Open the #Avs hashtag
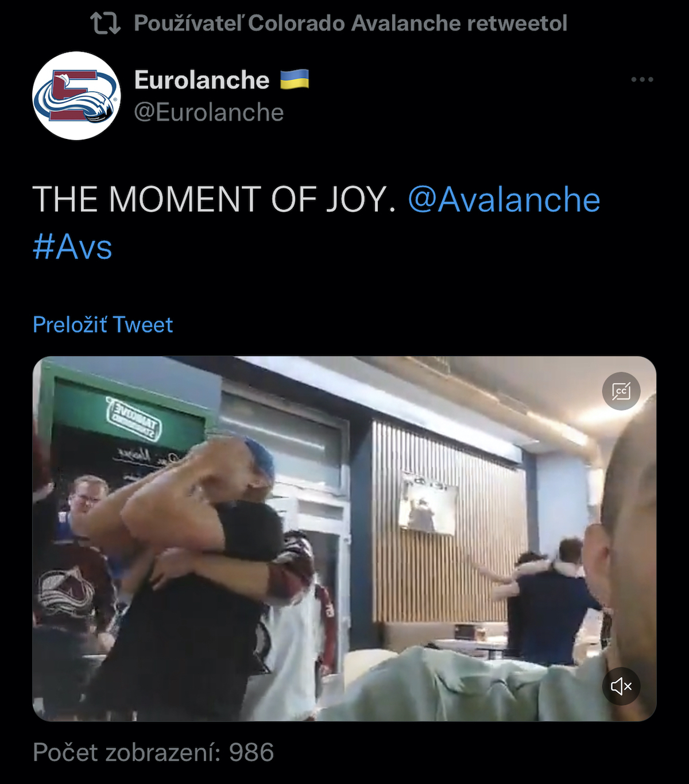Screen dimensions: 689x784 pyautogui.click(x=72, y=248)
